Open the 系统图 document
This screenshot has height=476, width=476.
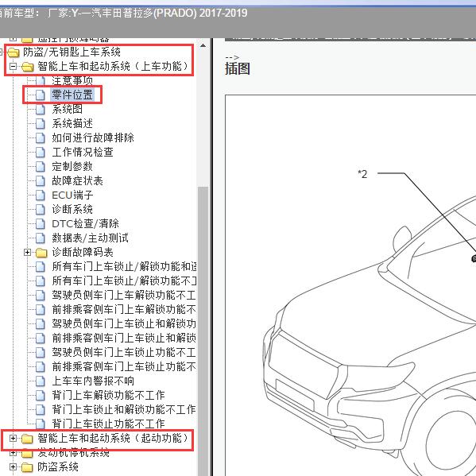pos(67,109)
